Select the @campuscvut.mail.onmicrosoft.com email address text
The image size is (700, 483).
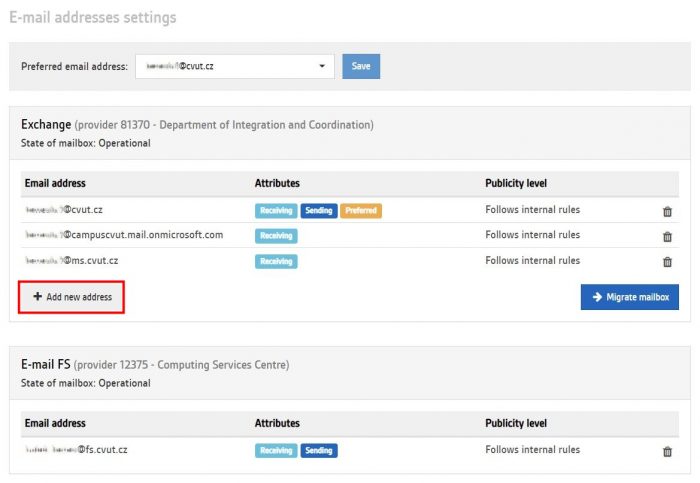tap(124, 235)
